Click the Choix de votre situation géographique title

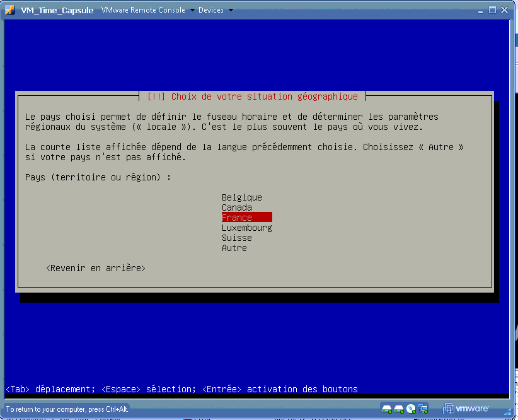coord(253,96)
